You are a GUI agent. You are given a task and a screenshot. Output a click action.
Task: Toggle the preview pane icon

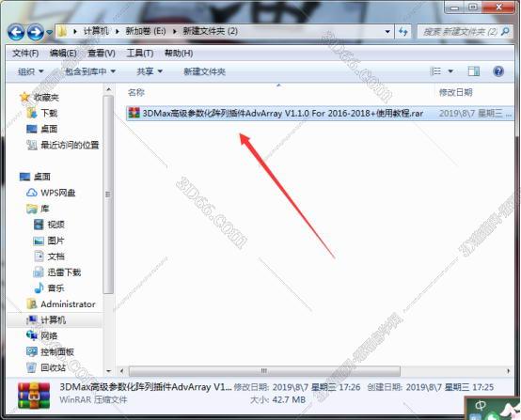point(473,71)
